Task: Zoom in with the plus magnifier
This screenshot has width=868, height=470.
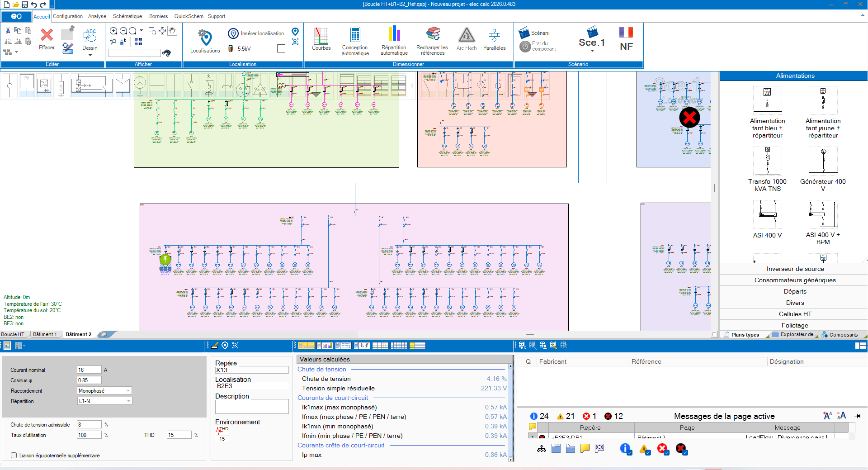Action: 113,31
